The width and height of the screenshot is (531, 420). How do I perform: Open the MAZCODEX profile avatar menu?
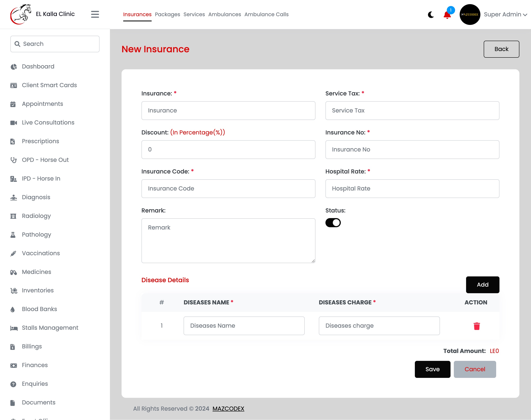point(470,15)
